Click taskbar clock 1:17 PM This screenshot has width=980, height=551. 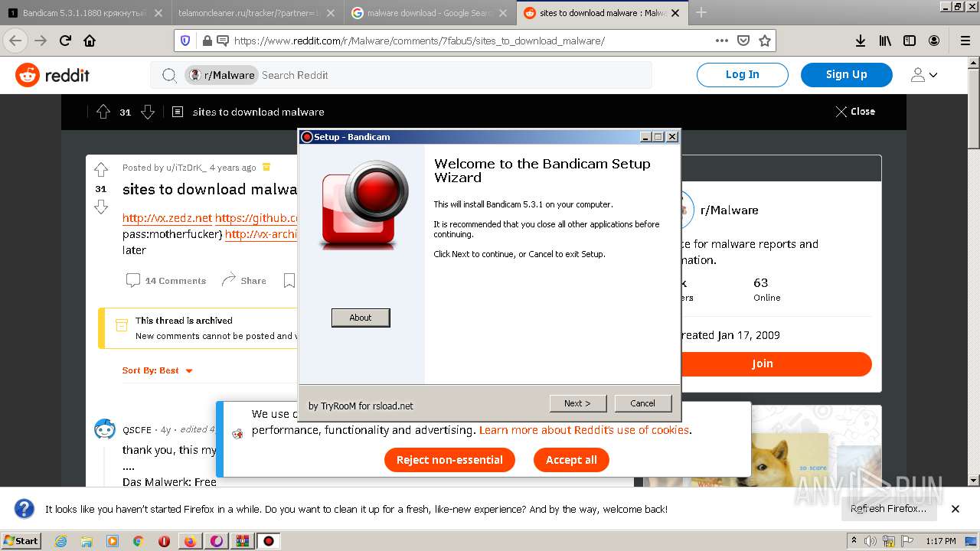tap(941, 541)
